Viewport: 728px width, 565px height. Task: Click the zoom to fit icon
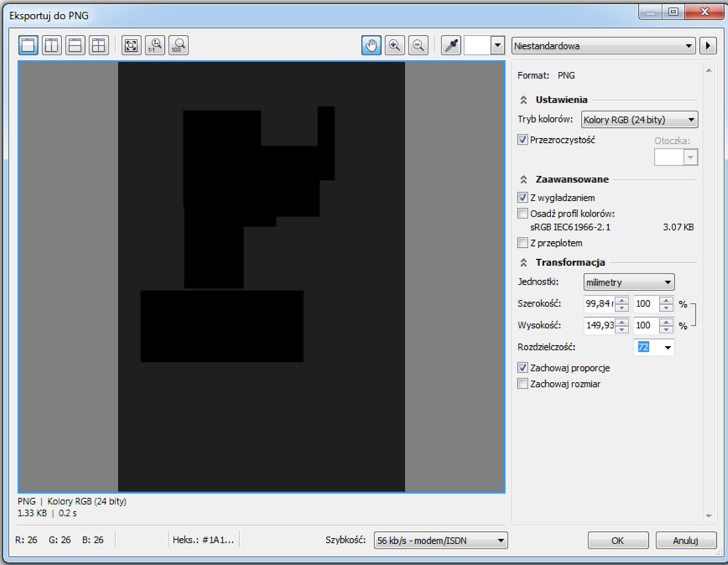click(131, 45)
